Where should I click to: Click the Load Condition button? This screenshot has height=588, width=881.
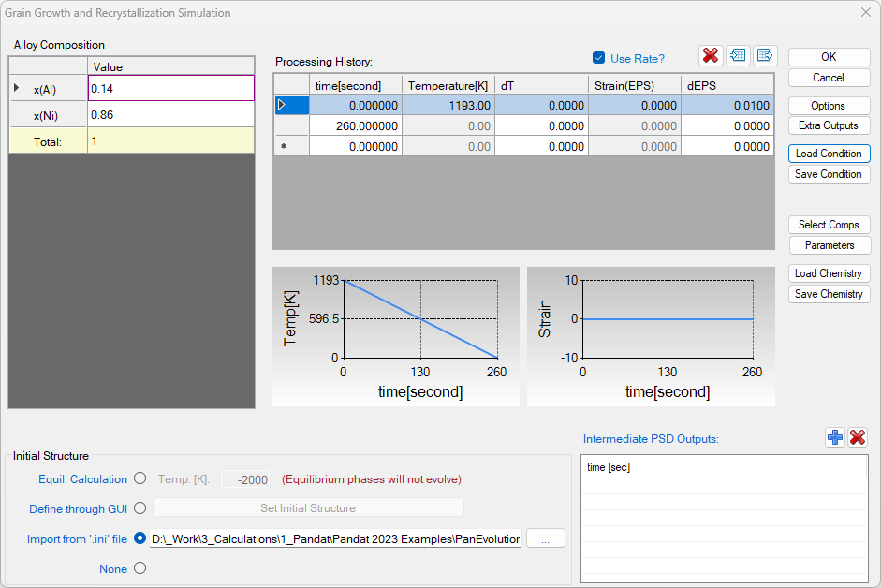click(x=829, y=154)
